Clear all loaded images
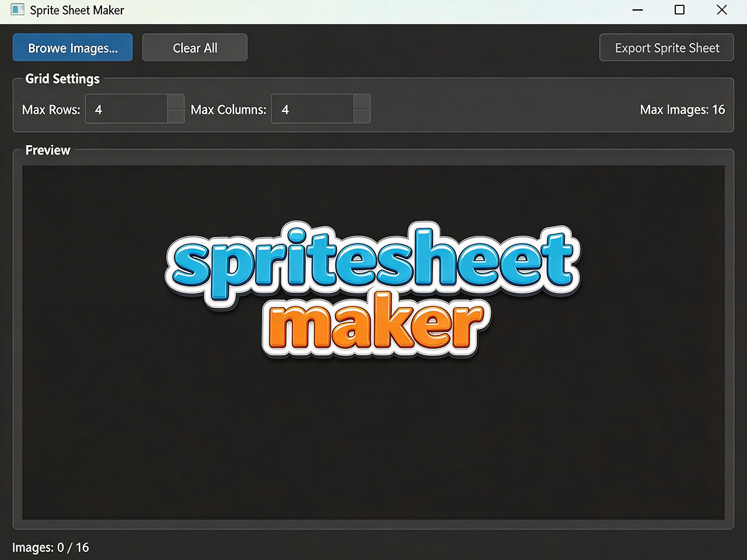 [x=195, y=48]
